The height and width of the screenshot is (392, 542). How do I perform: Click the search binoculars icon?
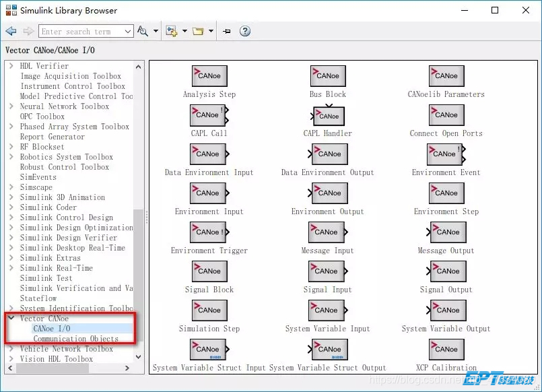pos(143,32)
